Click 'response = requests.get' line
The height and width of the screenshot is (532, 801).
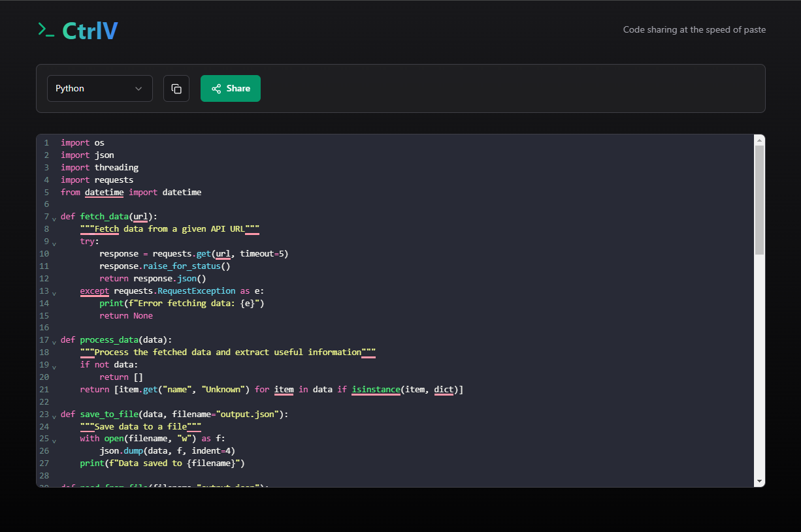(x=194, y=254)
